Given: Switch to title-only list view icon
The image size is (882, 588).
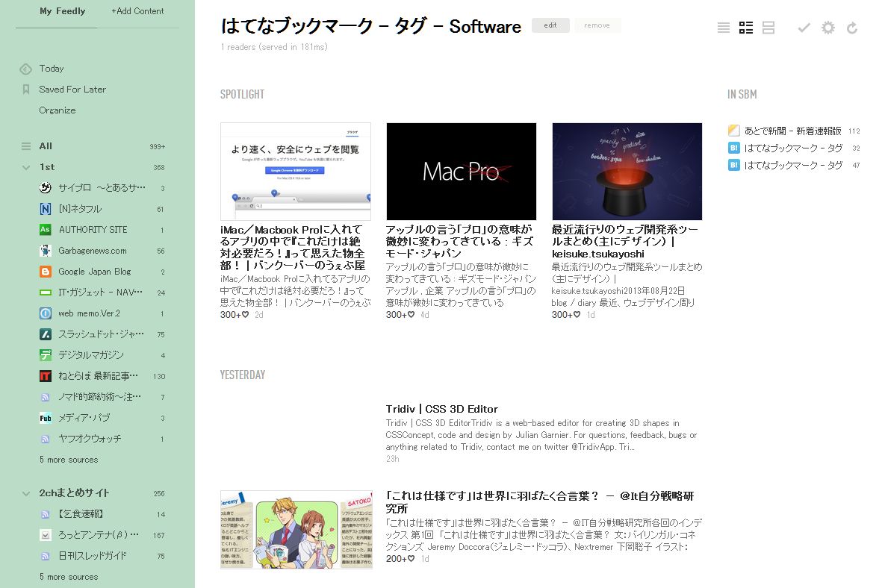Looking at the screenshot, I should [724, 28].
